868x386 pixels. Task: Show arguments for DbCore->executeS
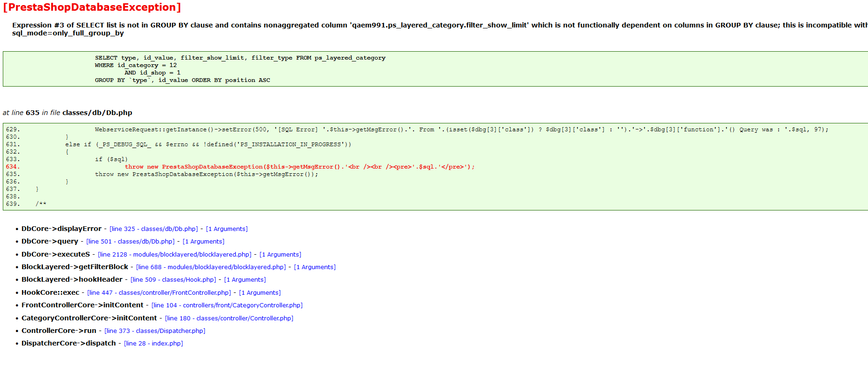click(280, 255)
